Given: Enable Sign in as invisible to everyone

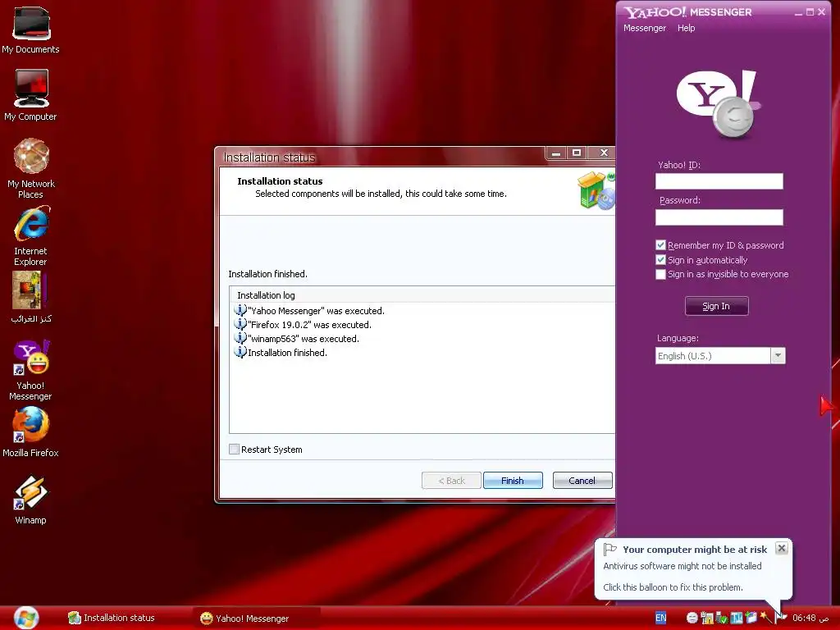Looking at the screenshot, I should tap(660, 274).
